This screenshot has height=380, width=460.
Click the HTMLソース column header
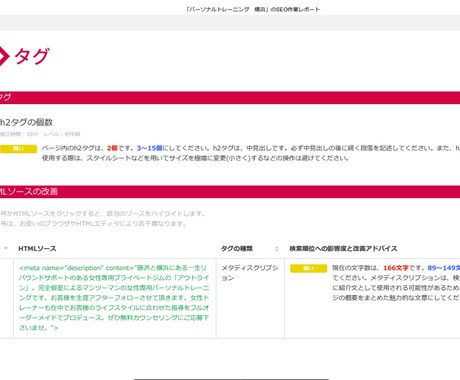(37, 249)
